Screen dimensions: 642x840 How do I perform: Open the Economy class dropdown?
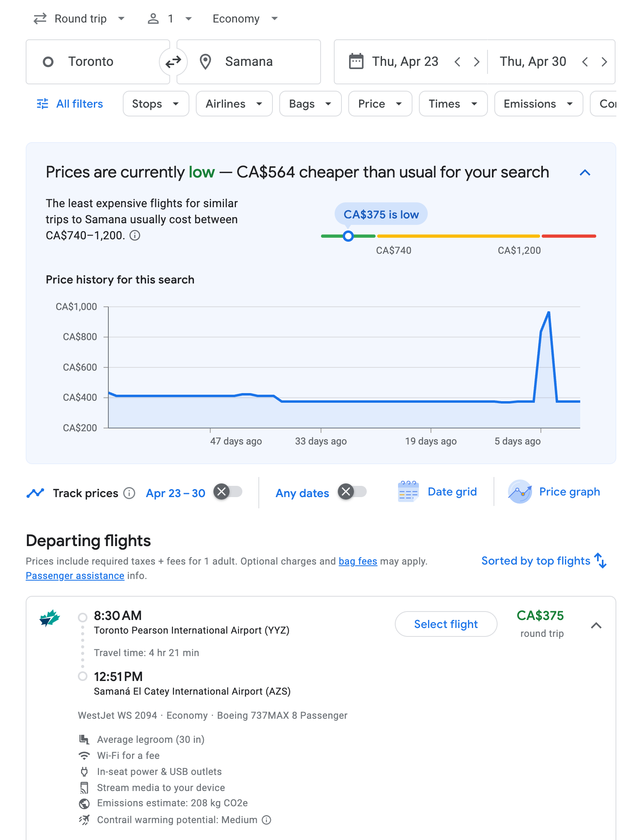(245, 19)
